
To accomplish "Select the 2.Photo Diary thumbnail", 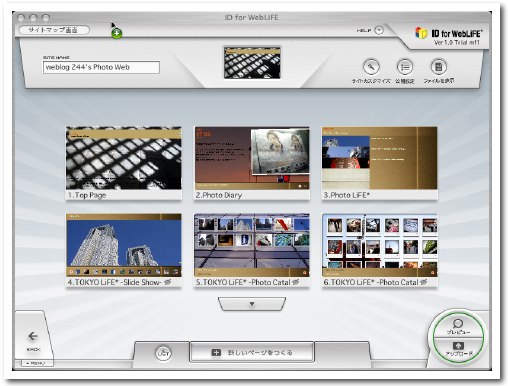I will pyautogui.click(x=252, y=163).
